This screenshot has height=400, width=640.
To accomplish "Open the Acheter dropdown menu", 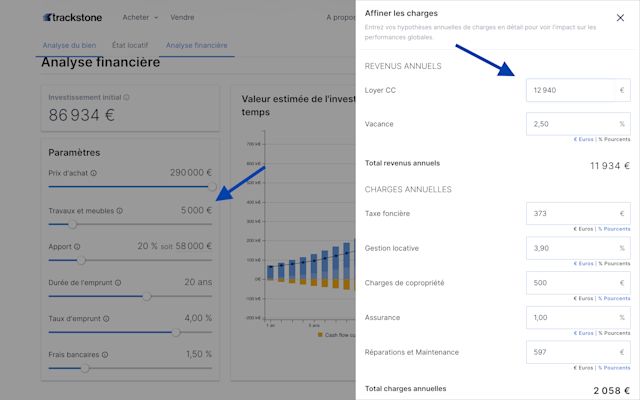I will point(140,17).
